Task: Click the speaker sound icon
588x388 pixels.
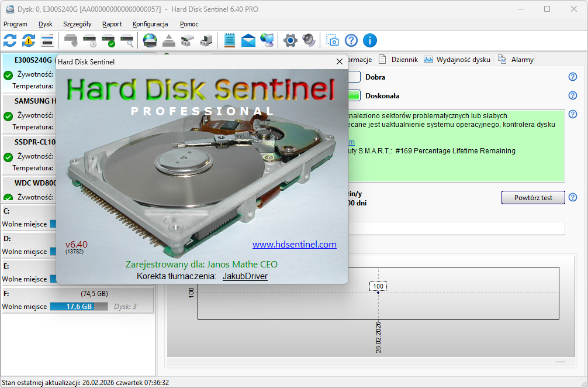Action: click(x=309, y=40)
